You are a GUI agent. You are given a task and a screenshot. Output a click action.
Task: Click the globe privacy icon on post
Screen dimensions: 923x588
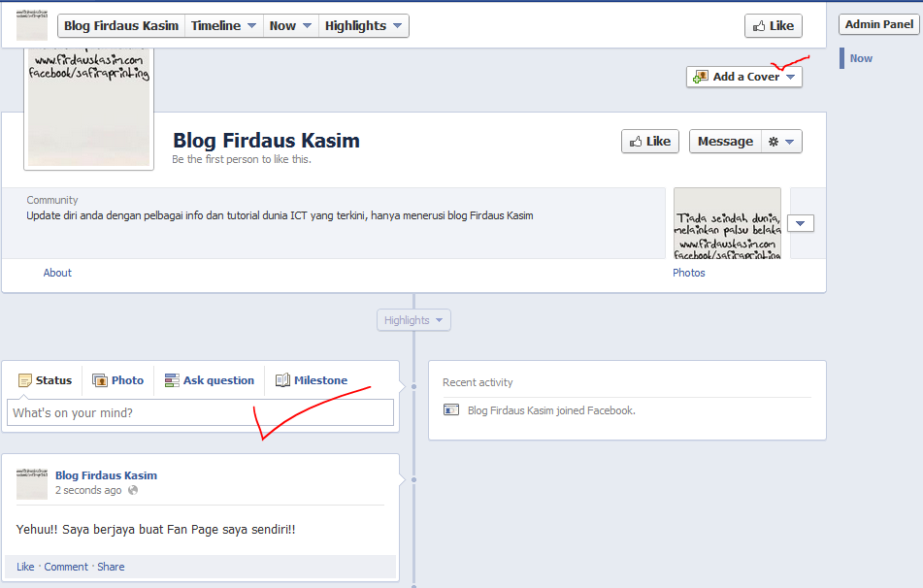133,490
